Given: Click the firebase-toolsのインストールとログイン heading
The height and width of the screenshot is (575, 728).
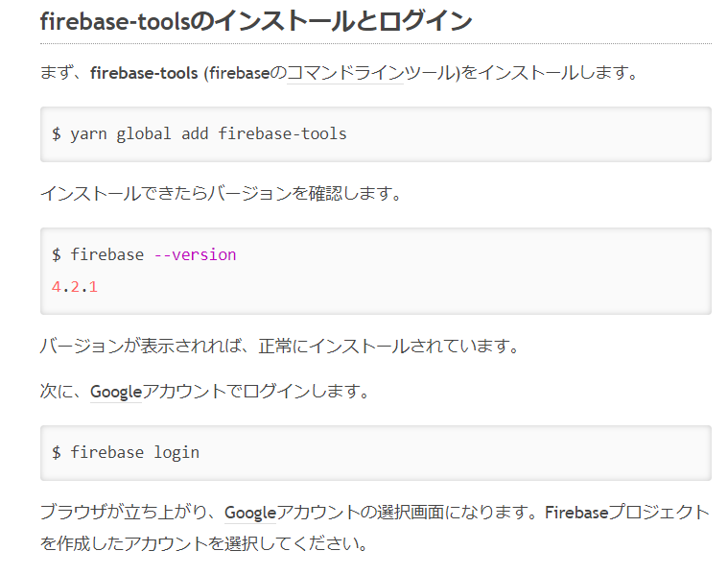Looking at the screenshot, I should pyautogui.click(x=256, y=21).
